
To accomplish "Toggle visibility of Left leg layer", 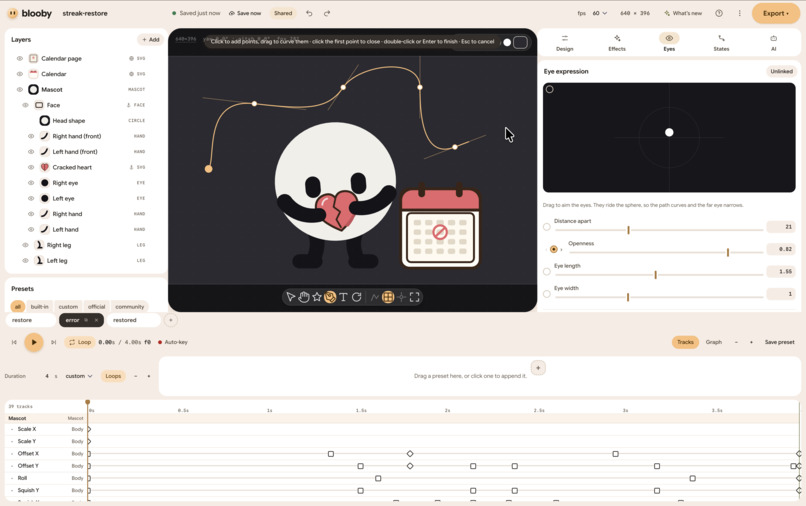I will [25, 261].
